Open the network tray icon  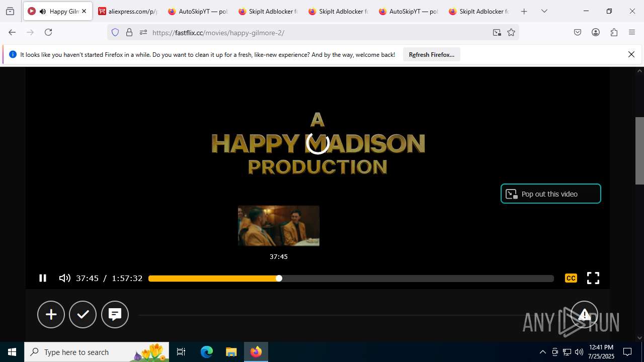(x=567, y=352)
